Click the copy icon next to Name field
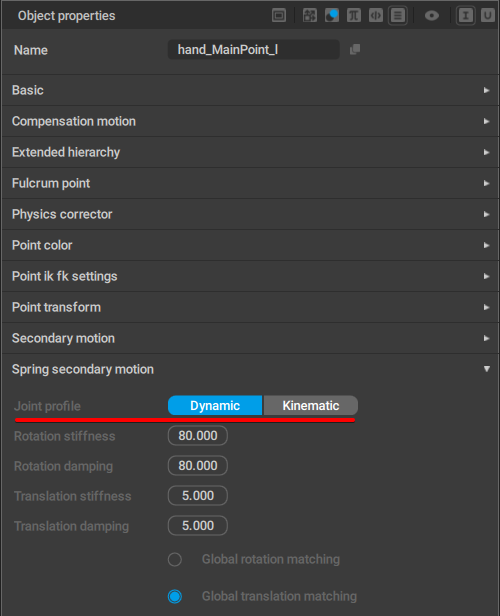This screenshot has height=616, width=500. 355,50
